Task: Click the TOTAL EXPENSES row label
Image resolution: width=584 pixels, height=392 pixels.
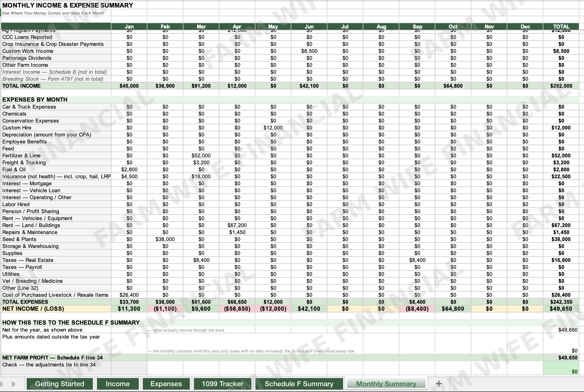Action: click(x=56, y=302)
